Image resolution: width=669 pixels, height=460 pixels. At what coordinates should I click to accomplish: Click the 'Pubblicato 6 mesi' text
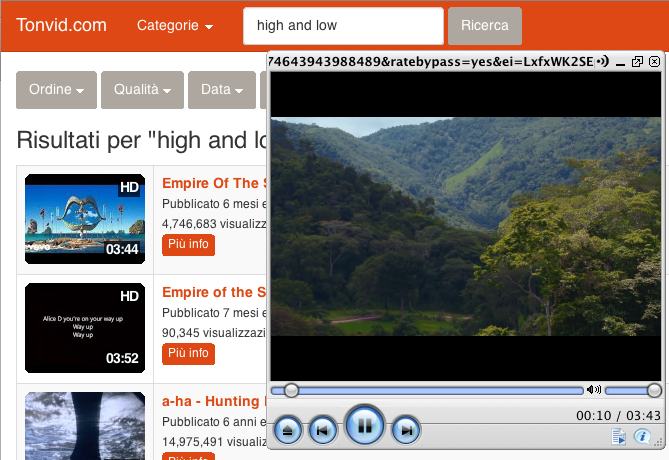211,204
